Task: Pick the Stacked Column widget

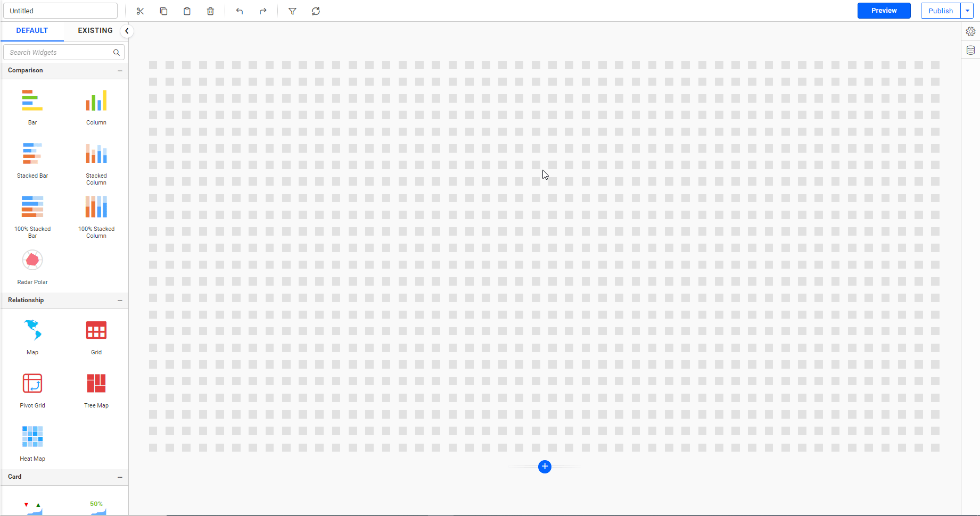Action: coord(96,163)
